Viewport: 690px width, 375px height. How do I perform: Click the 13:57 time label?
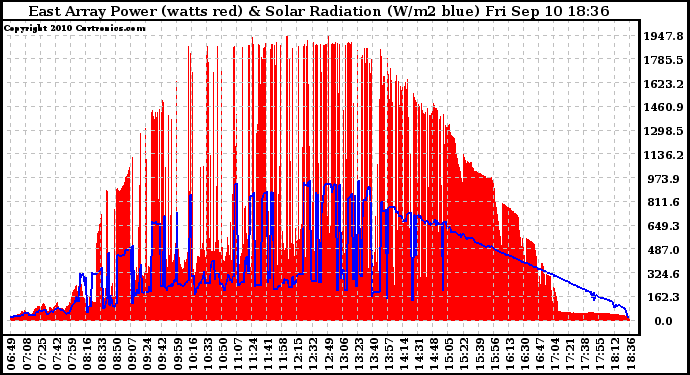pos(388,354)
